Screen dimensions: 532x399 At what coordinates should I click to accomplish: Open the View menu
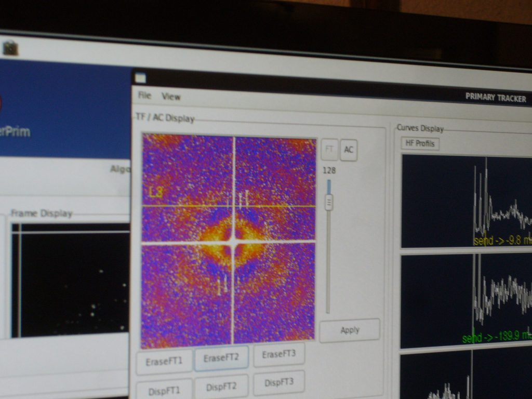coord(171,97)
